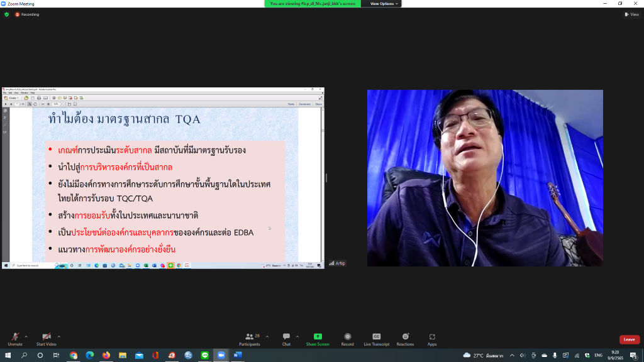Open the View layout menu at top right
644x362 pixels.
pyautogui.click(x=631, y=14)
